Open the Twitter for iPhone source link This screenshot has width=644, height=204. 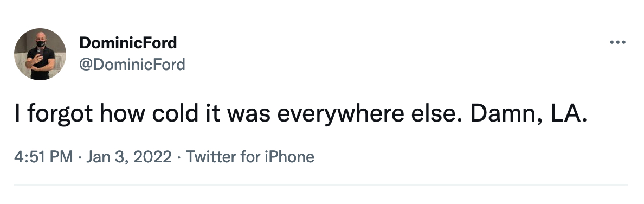click(x=250, y=157)
